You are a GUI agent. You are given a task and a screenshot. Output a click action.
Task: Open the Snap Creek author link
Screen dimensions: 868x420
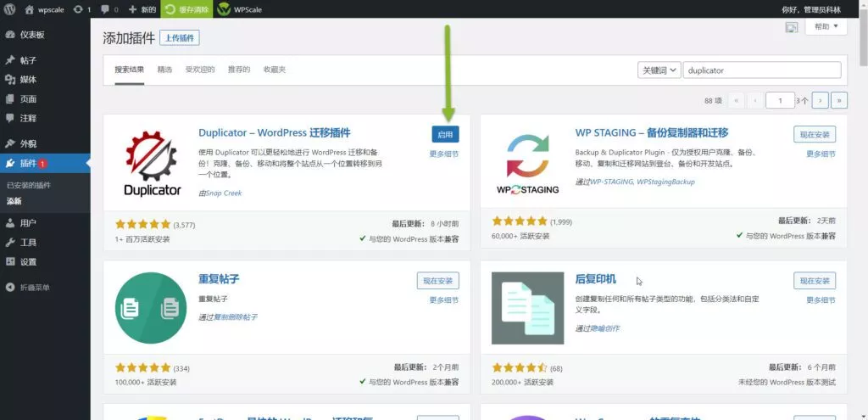pyautogui.click(x=224, y=193)
